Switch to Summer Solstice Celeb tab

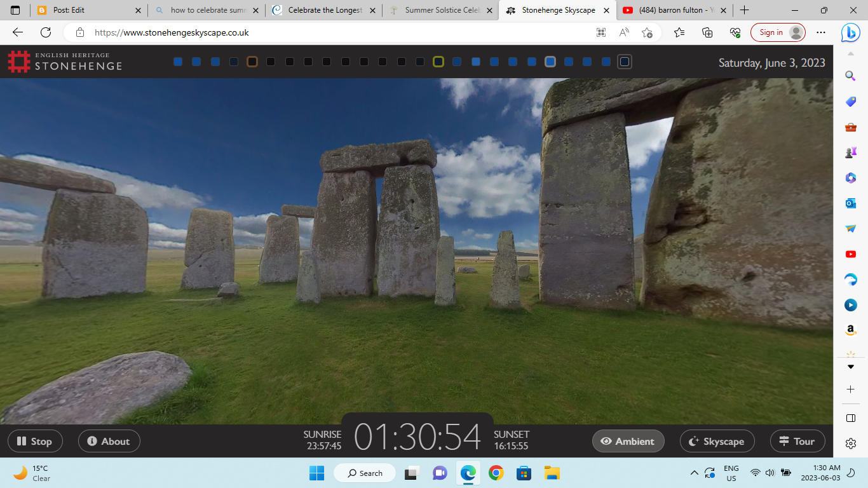441,10
